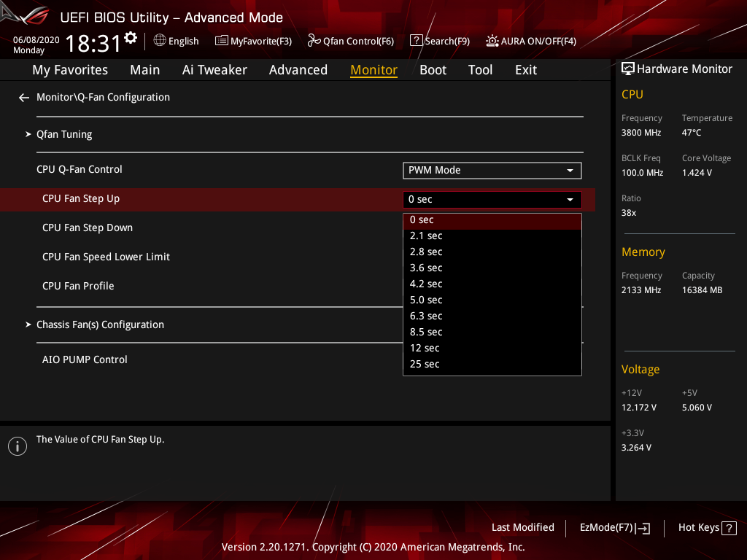Choose 3.6 sec option
Screen dimensions: 747x560
(x=492, y=268)
